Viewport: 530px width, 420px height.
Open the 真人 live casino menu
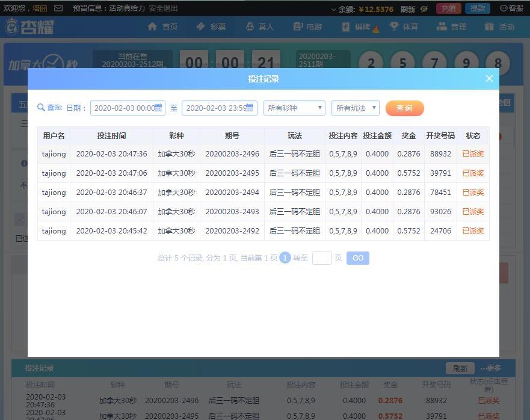tap(259, 26)
